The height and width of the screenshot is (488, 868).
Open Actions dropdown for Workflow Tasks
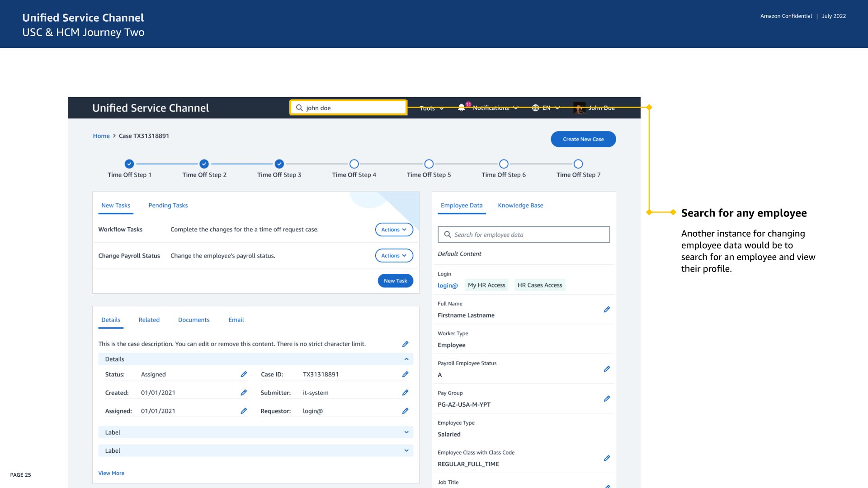pos(394,230)
